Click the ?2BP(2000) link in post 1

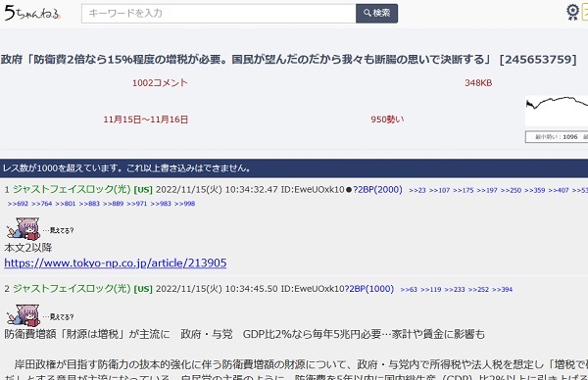(x=377, y=190)
